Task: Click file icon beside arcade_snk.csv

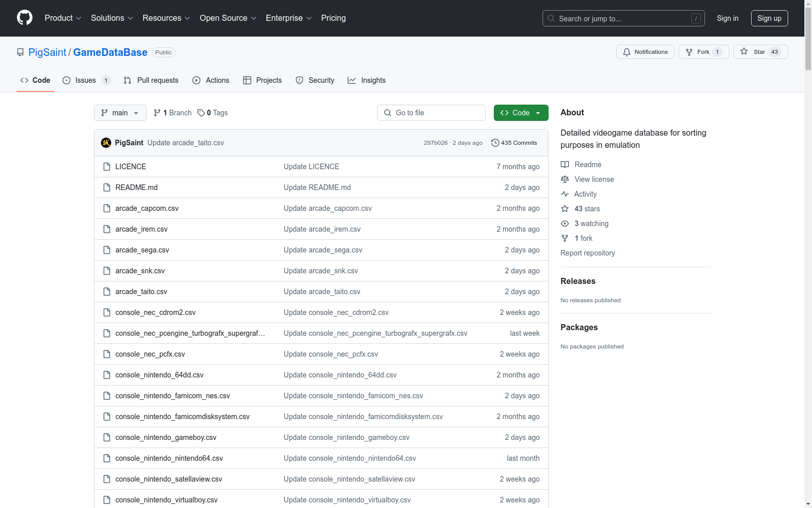Action: (x=107, y=271)
